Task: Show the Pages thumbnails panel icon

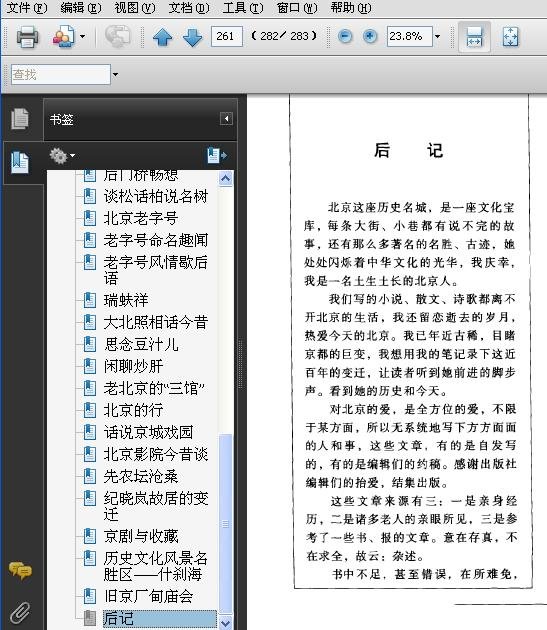Action: coord(20,119)
